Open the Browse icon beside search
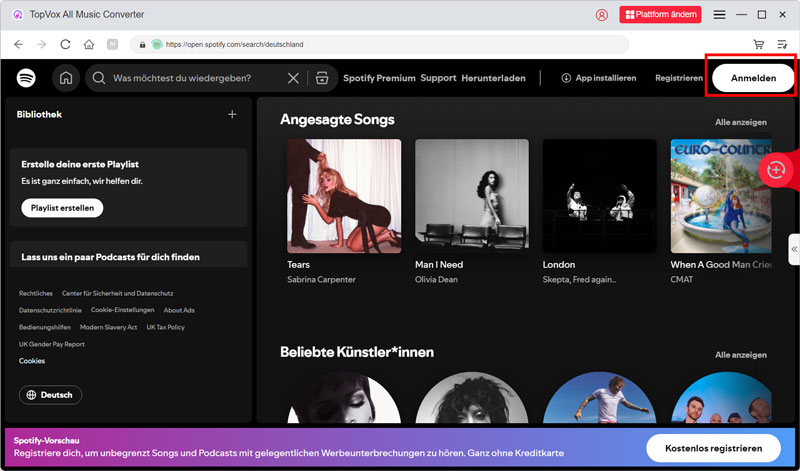Image resolution: width=800 pixels, height=471 pixels. click(x=321, y=78)
